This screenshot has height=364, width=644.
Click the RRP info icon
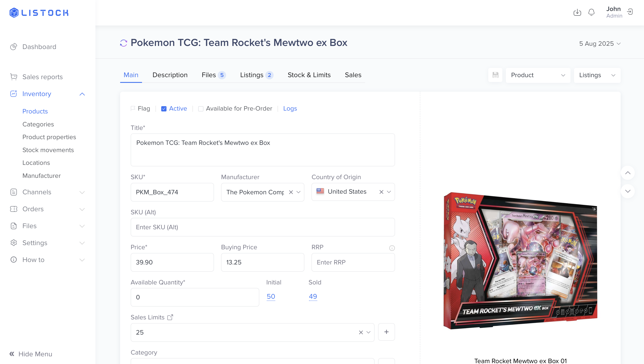coord(392,248)
